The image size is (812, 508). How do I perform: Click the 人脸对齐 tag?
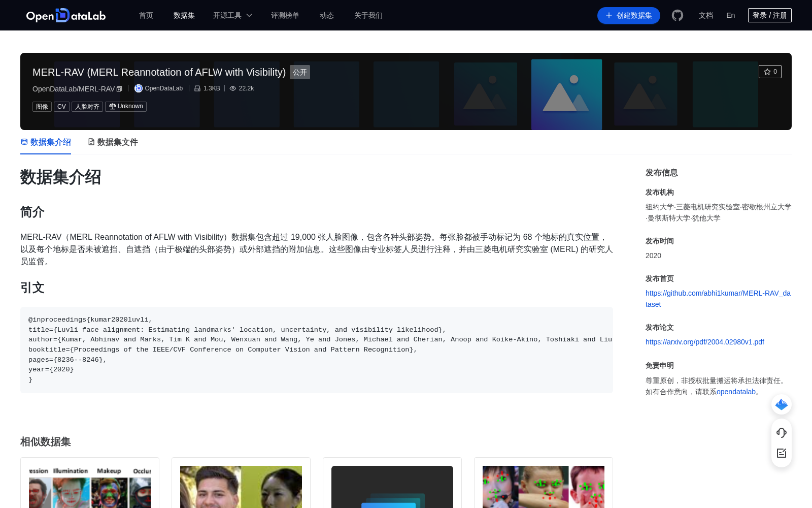point(87,107)
